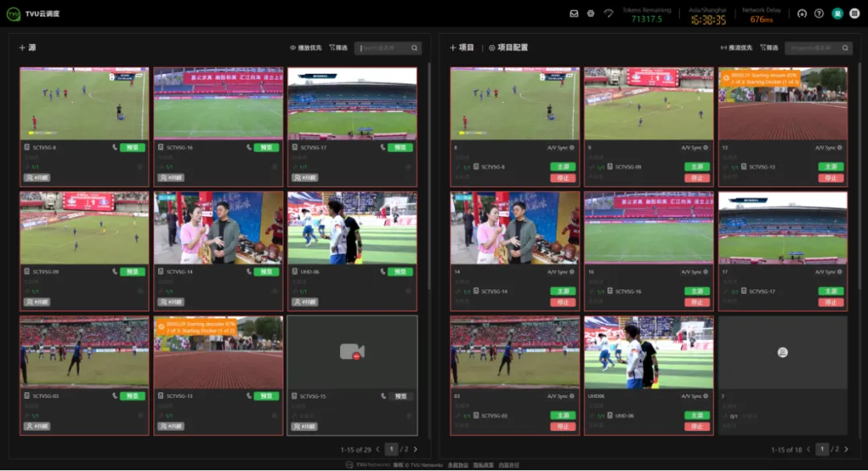The width and height of the screenshot is (868, 471).
Task: Open the filter funnel in the projects panel
Action: click(x=769, y=47)
